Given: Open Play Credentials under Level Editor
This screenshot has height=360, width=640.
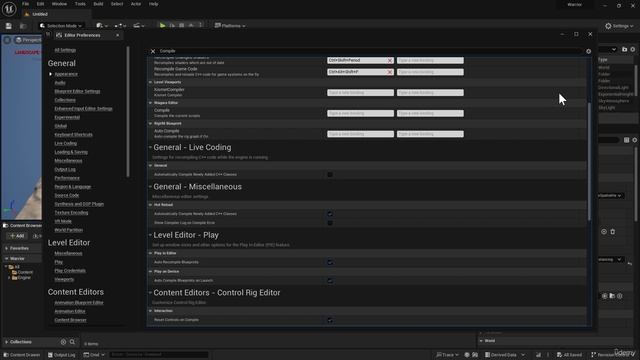Looking at the screenshot, I should (x=70, y=271).
